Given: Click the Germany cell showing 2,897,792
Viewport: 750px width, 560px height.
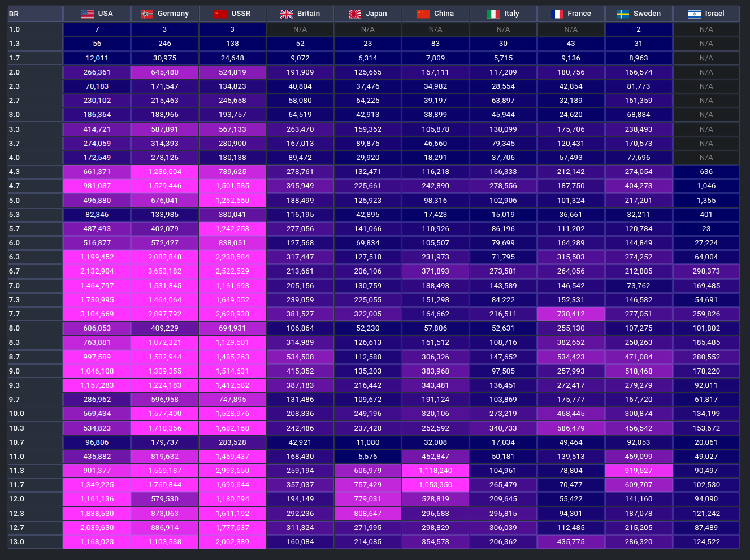Looking at the screenshot, I should [164, 314].
